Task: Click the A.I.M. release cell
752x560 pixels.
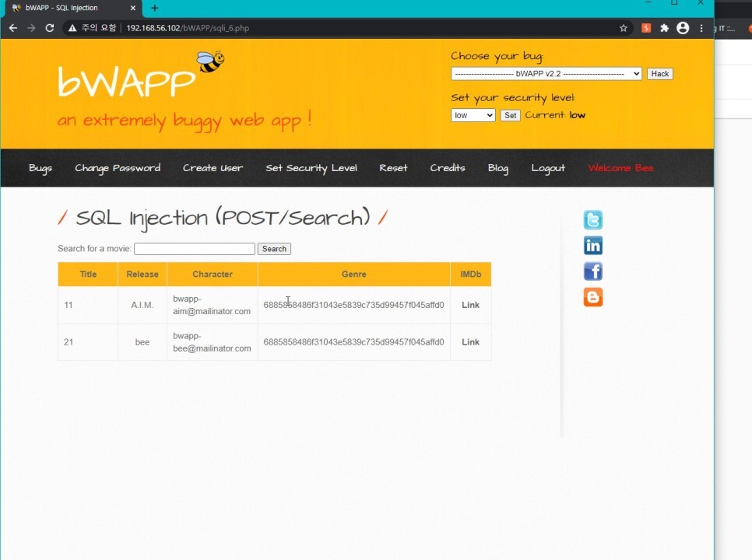Action: 142,305
